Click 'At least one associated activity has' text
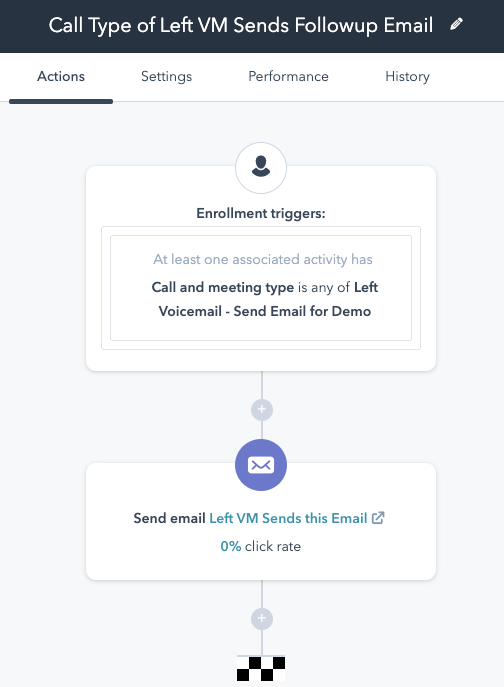Viewport: 504px width, 687px height. 263,259
